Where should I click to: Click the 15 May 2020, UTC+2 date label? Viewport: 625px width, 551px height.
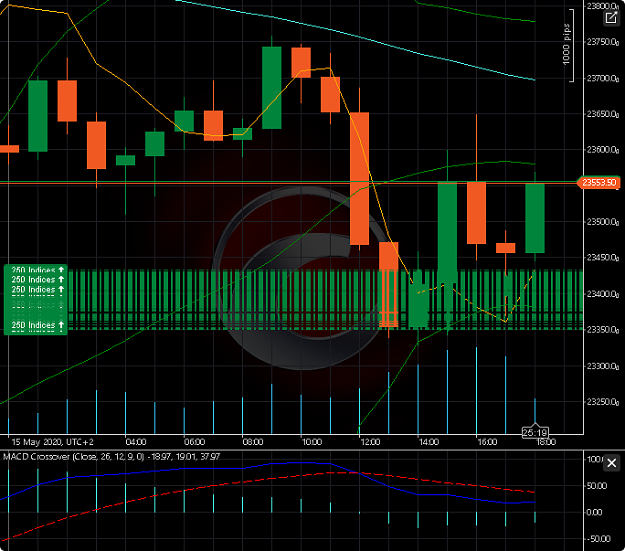[52, 442]
